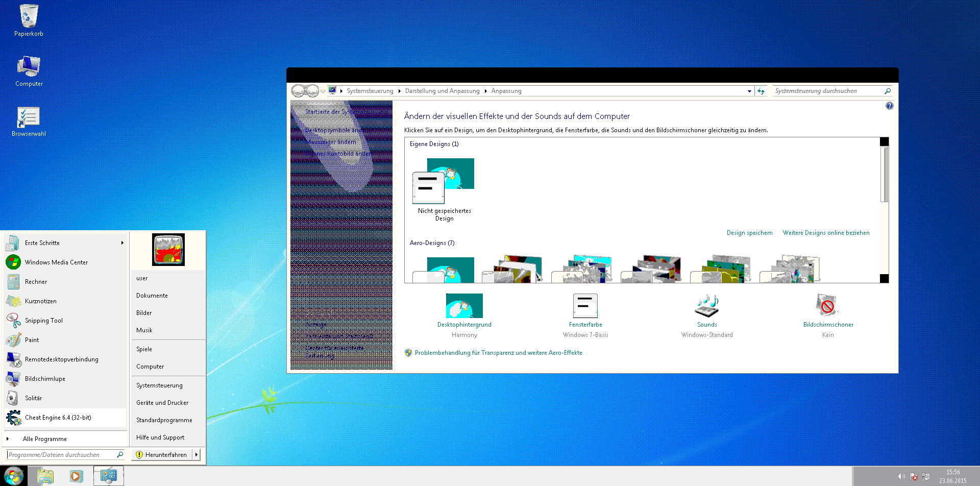Click the designs list scroll-down arrow
Viewport: 980px width, 486px height.
coord(885,278)
